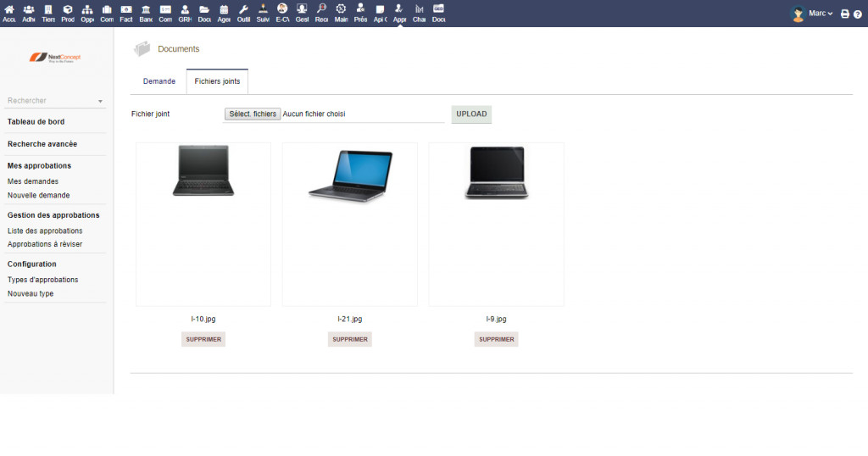Screen dimensions: 868x456
Task: Click the Sélect. fichiers button
Action: coord(253,114)
